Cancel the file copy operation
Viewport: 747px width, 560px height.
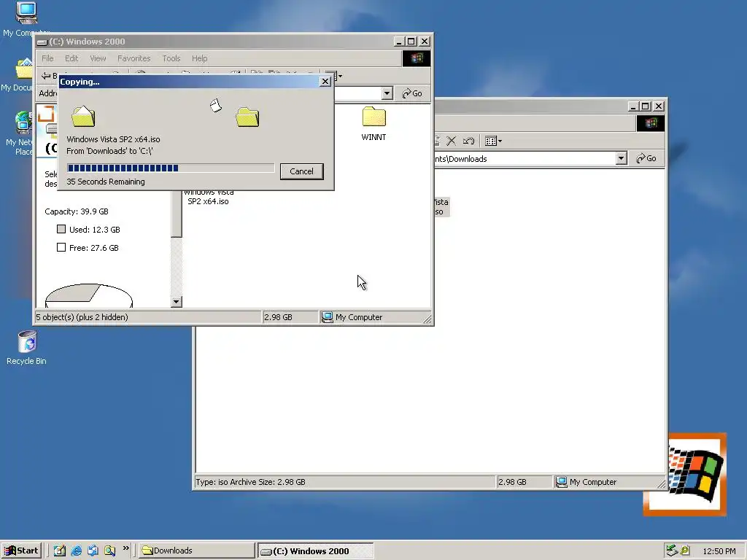pos(301,171)
